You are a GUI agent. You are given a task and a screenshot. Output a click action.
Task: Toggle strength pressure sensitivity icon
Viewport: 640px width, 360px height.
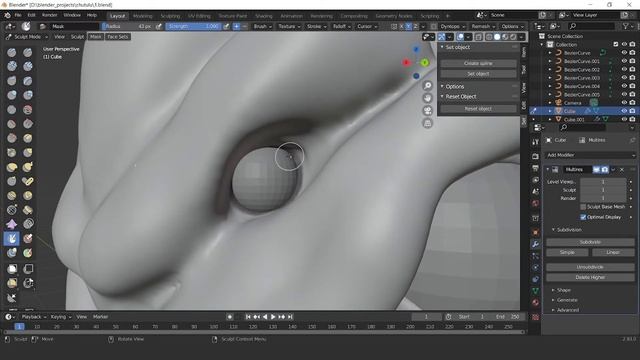(226, 26)
